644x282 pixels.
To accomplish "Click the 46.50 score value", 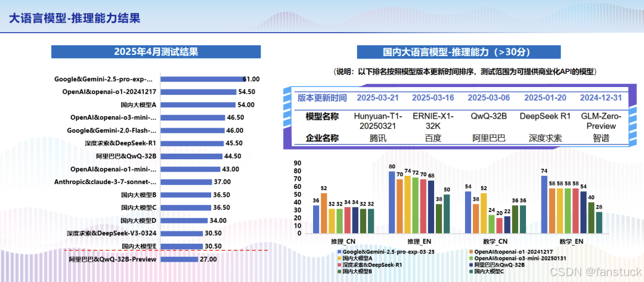I will 236,117.
